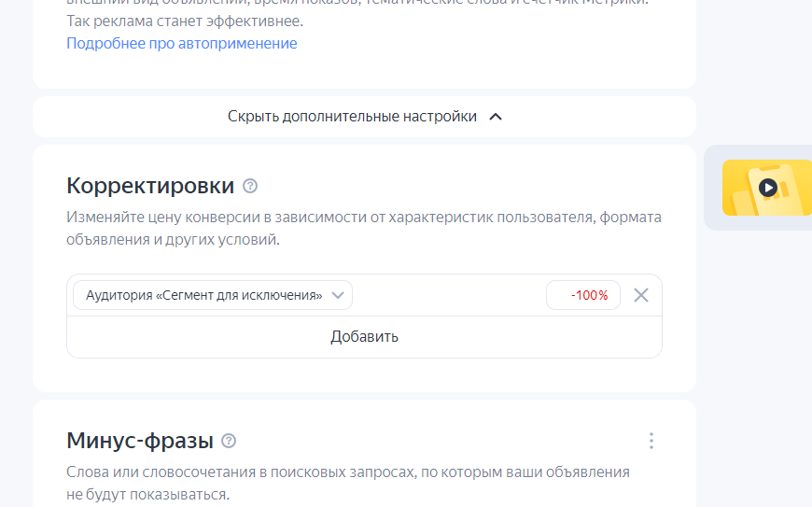Image resolution: width=812 pixels, height=507 pixels.
Task: Click the «Так реклама станет эффективнее» text
Action: [x=185, y=21]
